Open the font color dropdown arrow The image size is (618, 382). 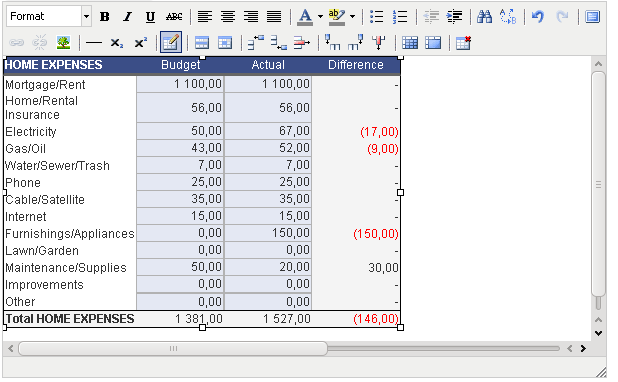pos(320,17)
